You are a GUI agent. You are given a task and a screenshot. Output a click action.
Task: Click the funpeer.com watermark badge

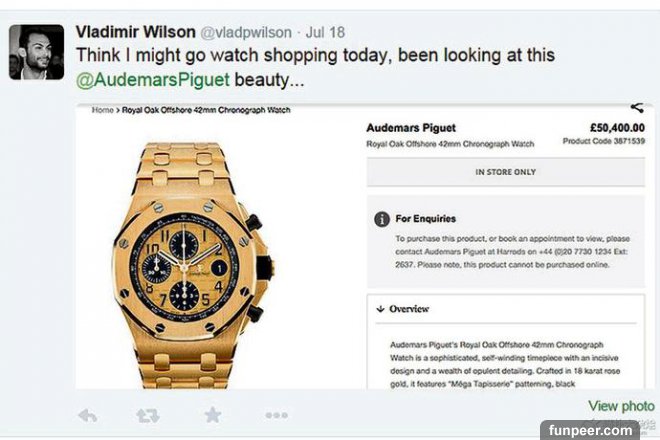click(590, 430)
